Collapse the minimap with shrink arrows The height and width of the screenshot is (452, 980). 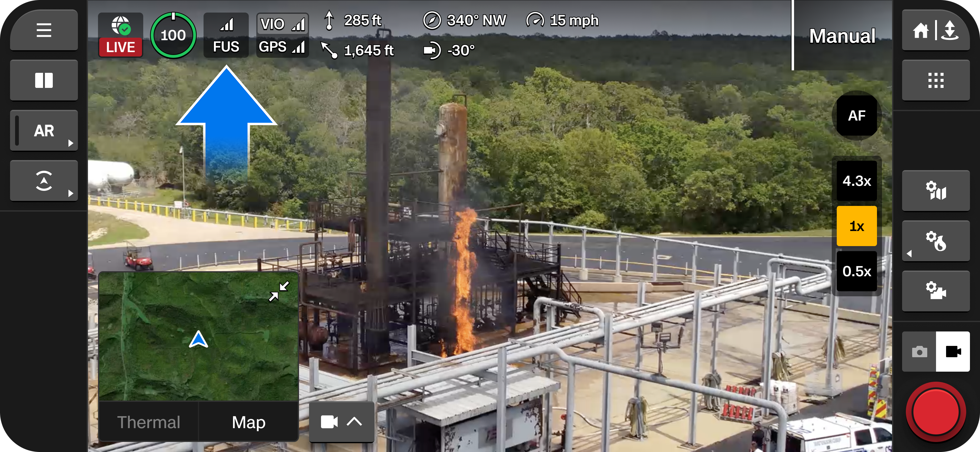279,292
